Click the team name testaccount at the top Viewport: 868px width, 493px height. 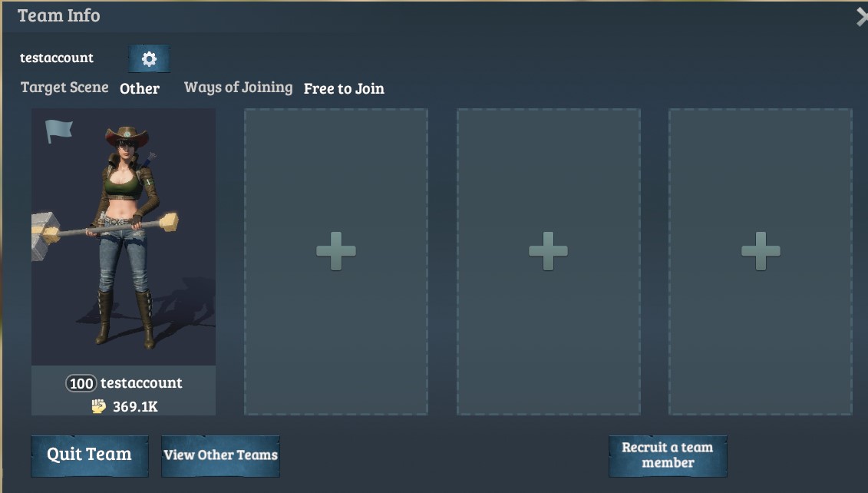57,58
